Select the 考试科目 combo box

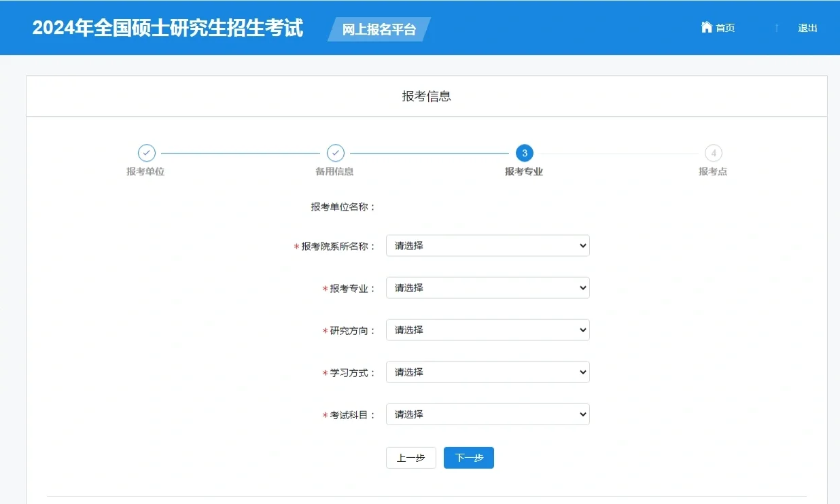click(x=487, y=414)
